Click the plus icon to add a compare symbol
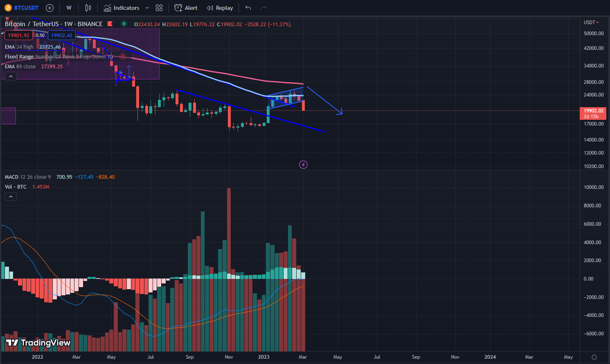 click(50, 8)
